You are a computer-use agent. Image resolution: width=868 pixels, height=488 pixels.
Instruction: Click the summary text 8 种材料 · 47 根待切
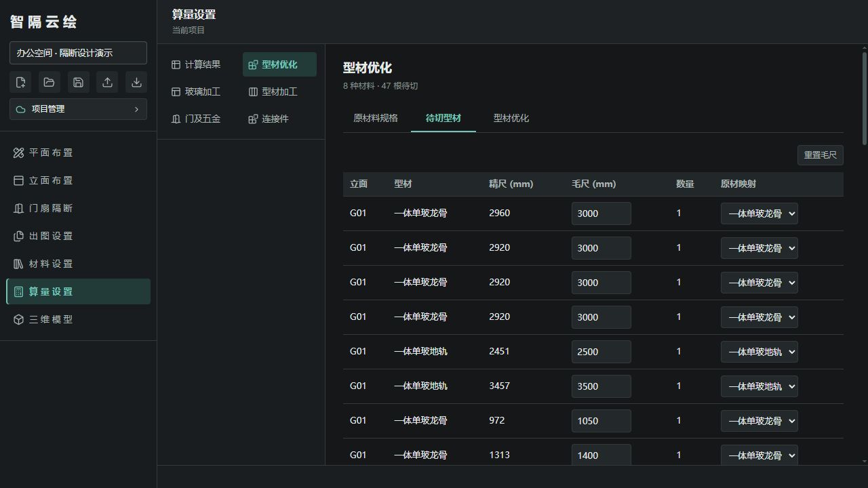(380, 86)
